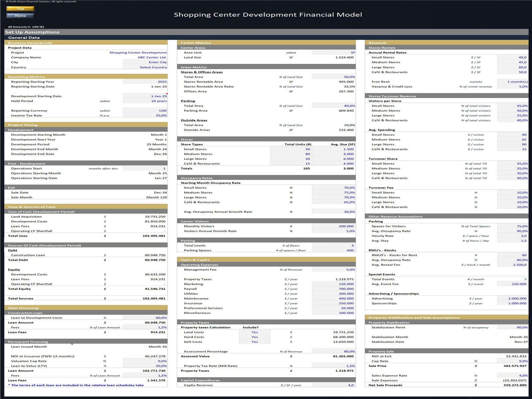Select the Select Country input cell
The width and height of the screenshot is (532, 399).
coord(145,67)
